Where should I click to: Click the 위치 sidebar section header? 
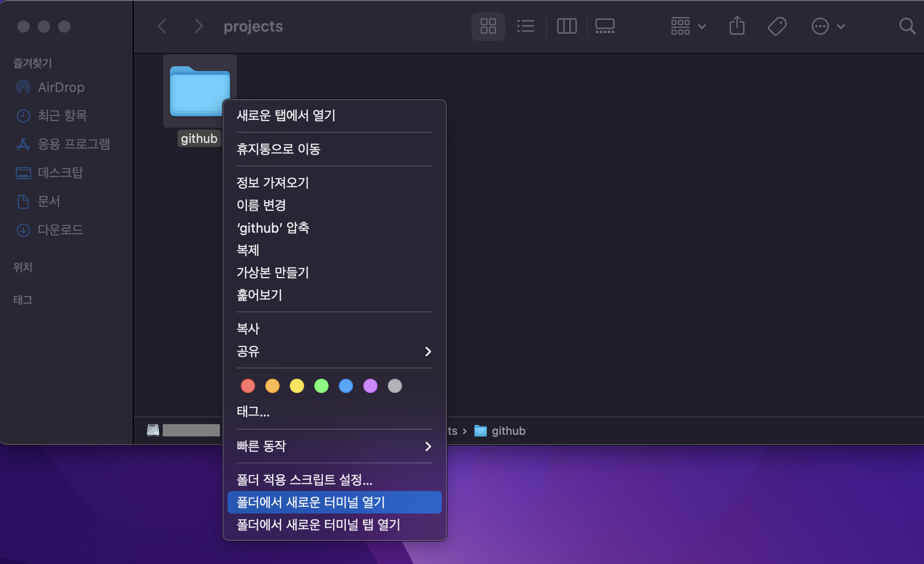(x=23, y=267)
